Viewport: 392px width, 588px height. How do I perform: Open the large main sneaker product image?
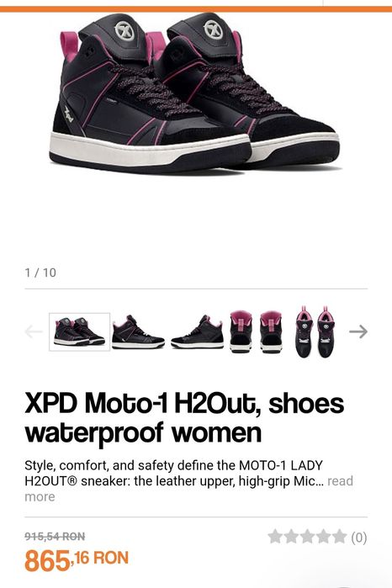(195, 93)
